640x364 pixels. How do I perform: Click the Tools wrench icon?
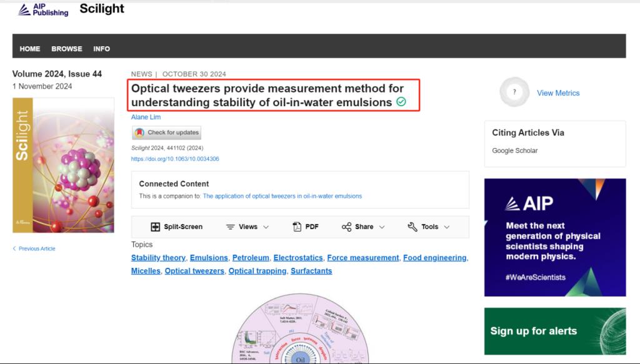412,227
